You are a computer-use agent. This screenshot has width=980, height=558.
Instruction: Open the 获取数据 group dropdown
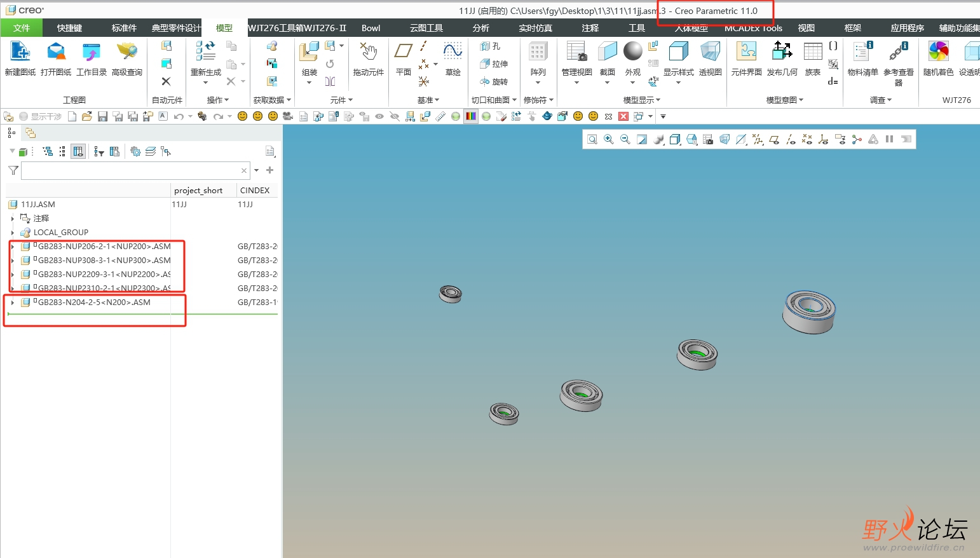click(272, 100)
